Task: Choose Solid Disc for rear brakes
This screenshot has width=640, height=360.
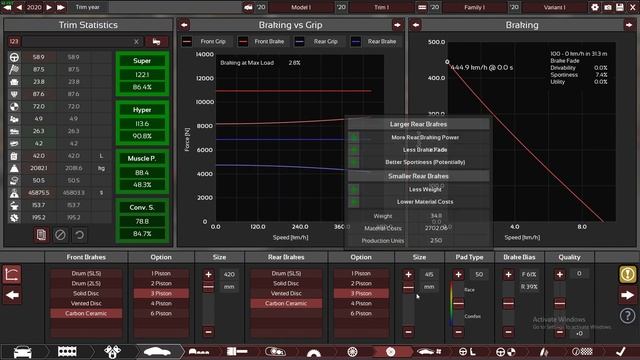Action: 286,283
